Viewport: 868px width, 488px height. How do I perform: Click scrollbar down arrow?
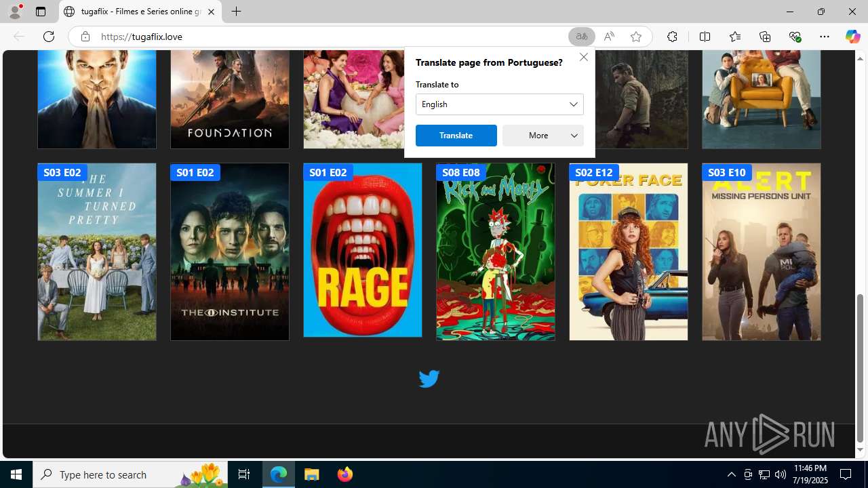[861, 450]
